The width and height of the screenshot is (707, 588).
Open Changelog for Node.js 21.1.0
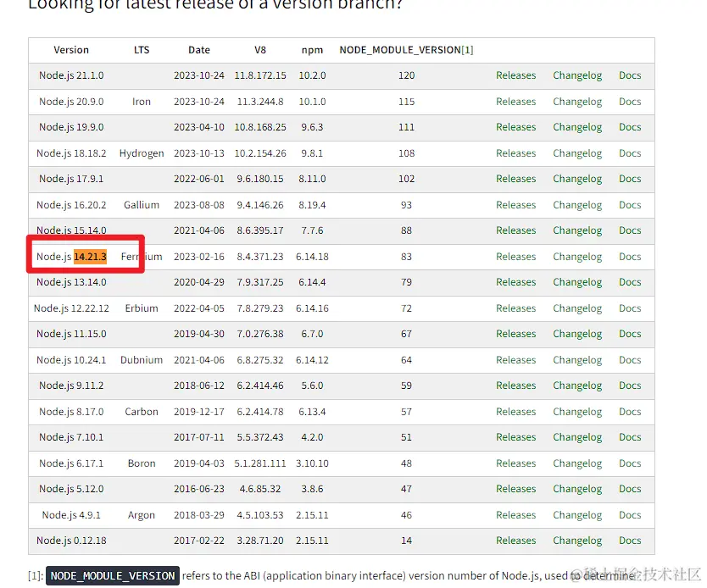click(x=577, y=75)
